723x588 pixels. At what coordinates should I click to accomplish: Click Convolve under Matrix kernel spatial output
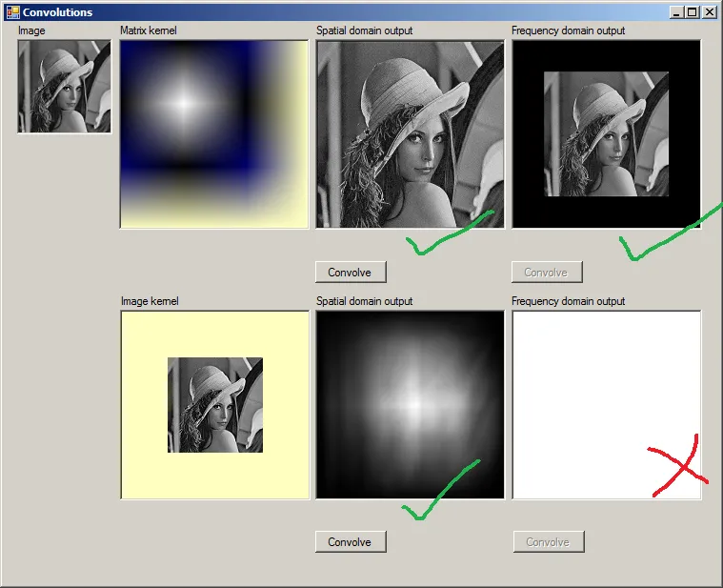351,273
